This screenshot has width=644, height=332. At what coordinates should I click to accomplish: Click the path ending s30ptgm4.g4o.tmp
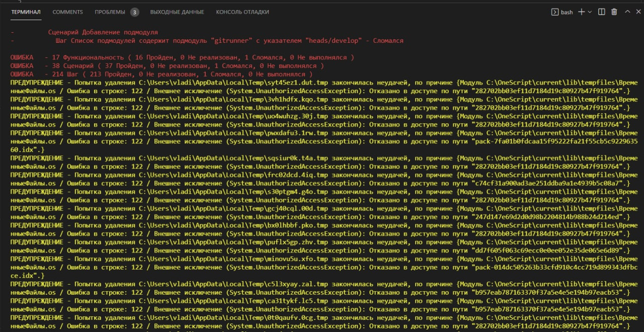click(233, 192)
